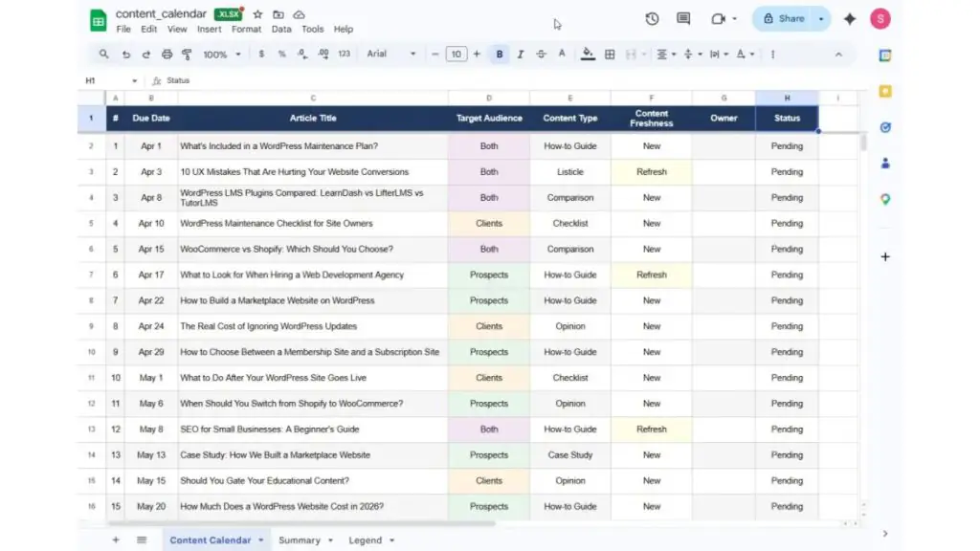
Task: Collapse the menus with the up chevron
Action: point(838,55)
